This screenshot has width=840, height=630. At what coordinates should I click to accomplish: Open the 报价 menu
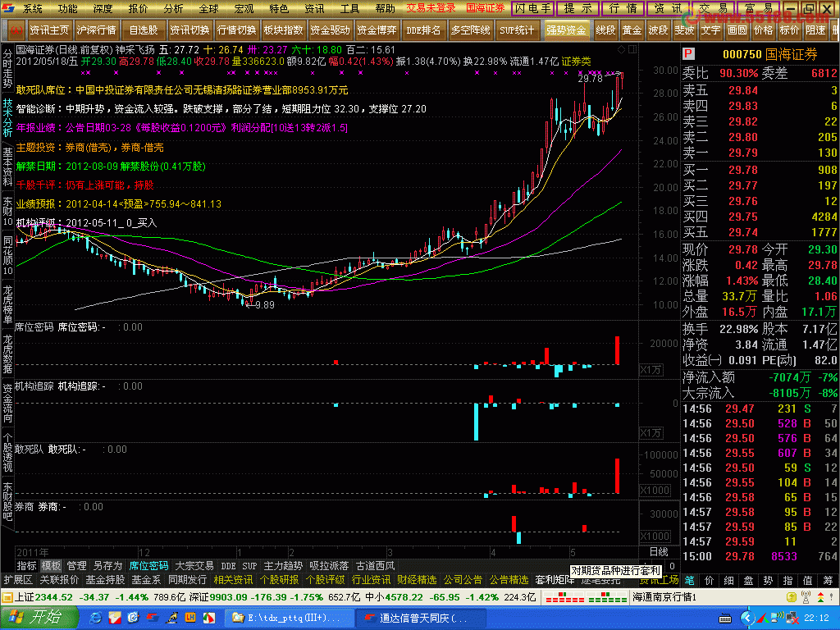coord(138,8)
